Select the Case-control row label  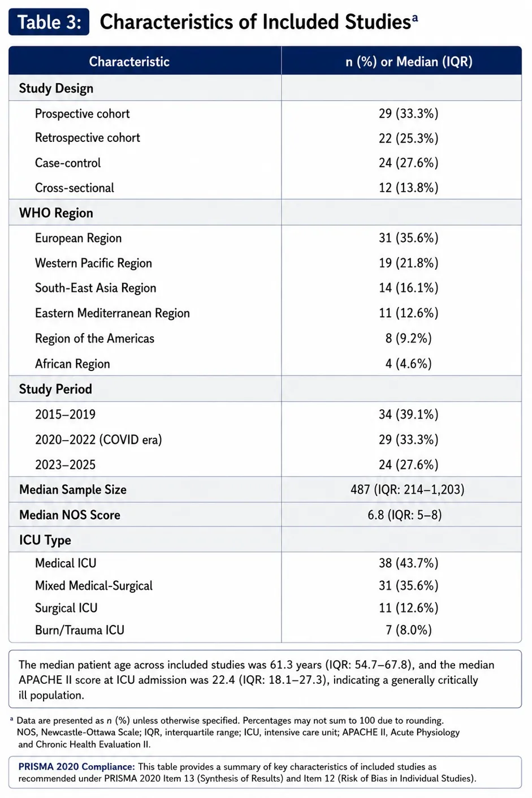point(68,163)
